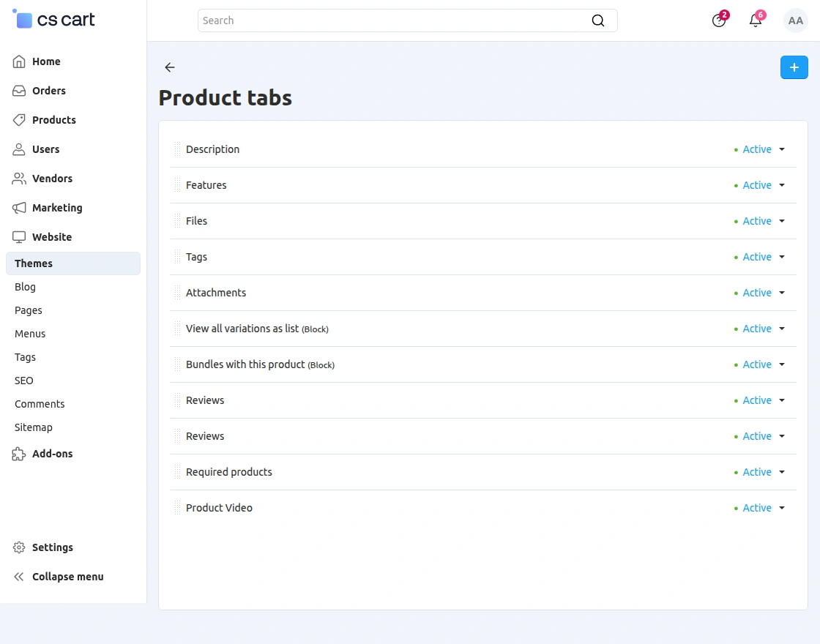Image resolution: width=820 pixels, height=644 pixels.
Task: Open status dropdown for Description tab
Action: (x=759, y=149)
